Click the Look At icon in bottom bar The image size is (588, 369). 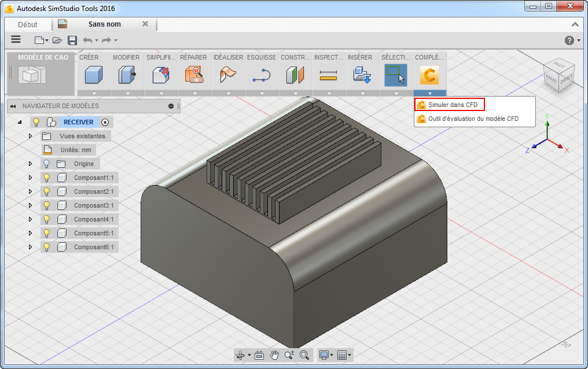coord(259,355)
